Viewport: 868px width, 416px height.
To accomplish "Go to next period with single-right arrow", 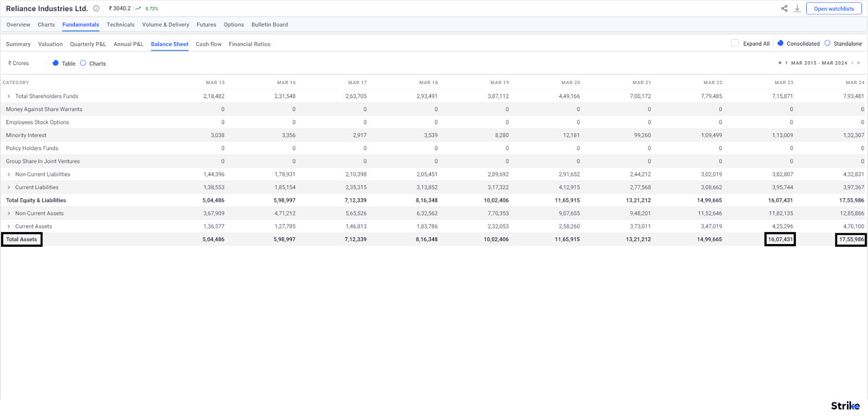I will (x=852, y=63).
